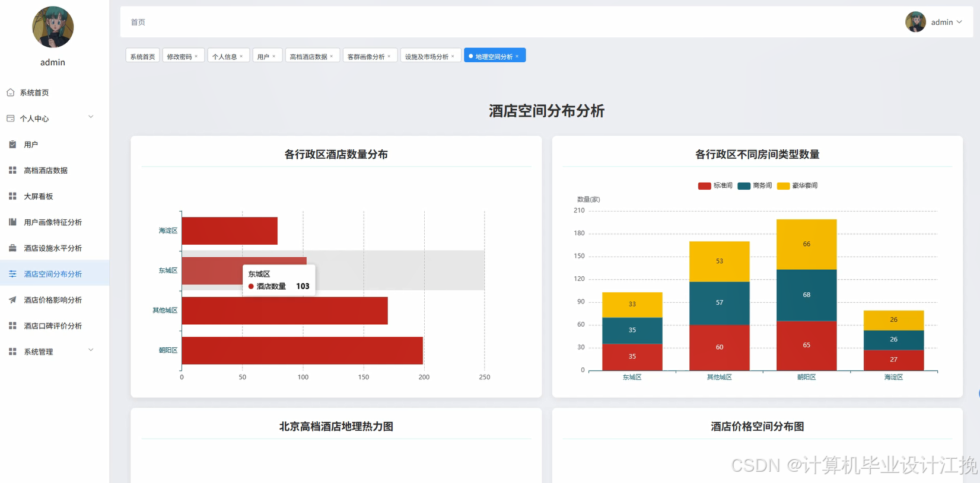
Task: Open 用户画像特征分析 in the sidebar menu
Action: [55, 222]
